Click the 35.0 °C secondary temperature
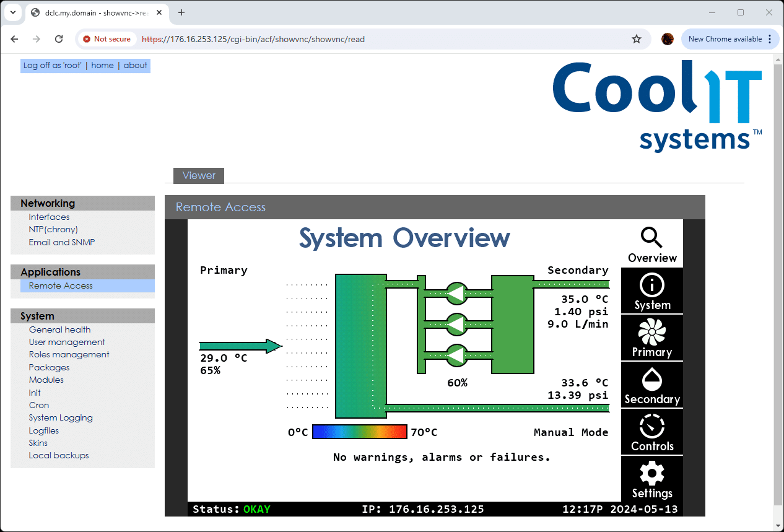The image size is (784, 532). tap(585, 299)
